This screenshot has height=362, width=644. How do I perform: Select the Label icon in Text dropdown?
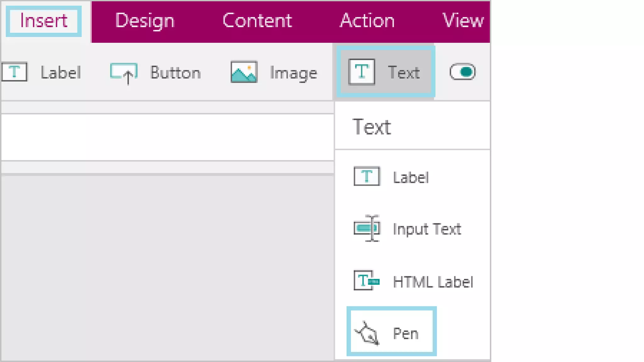(x=367, y=176)
